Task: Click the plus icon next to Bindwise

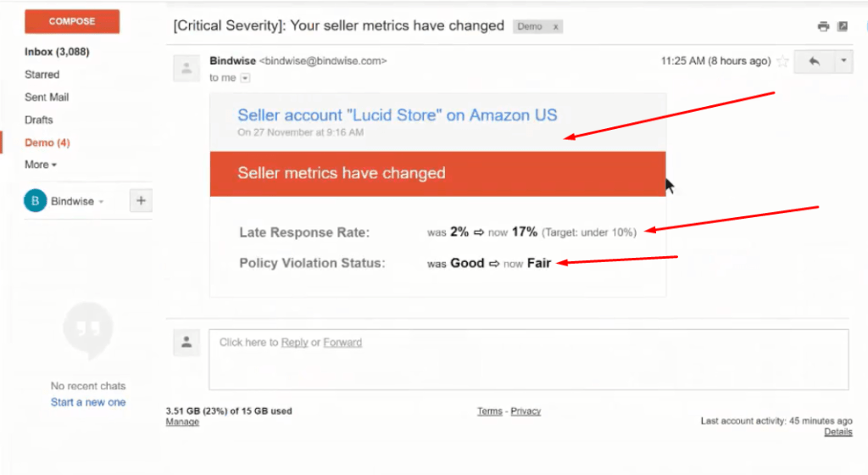Action: [x=142, y=200]
